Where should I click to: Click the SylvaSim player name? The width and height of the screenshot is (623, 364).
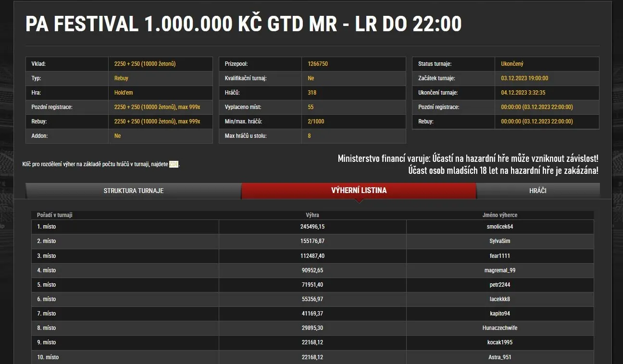pos(500,241)
